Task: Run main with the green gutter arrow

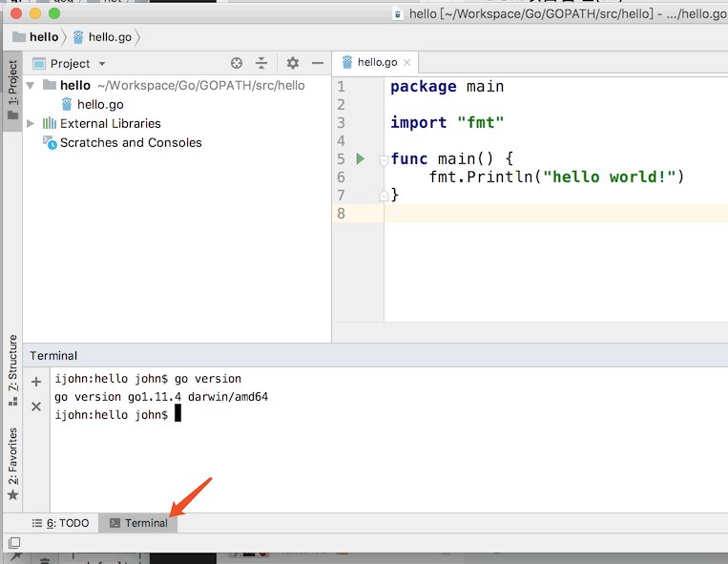Action: coord(360,158)
